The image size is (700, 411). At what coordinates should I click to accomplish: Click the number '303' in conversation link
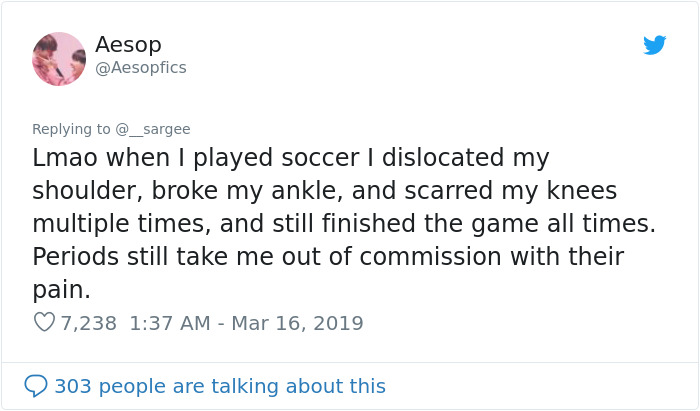[x=73, y=386]
